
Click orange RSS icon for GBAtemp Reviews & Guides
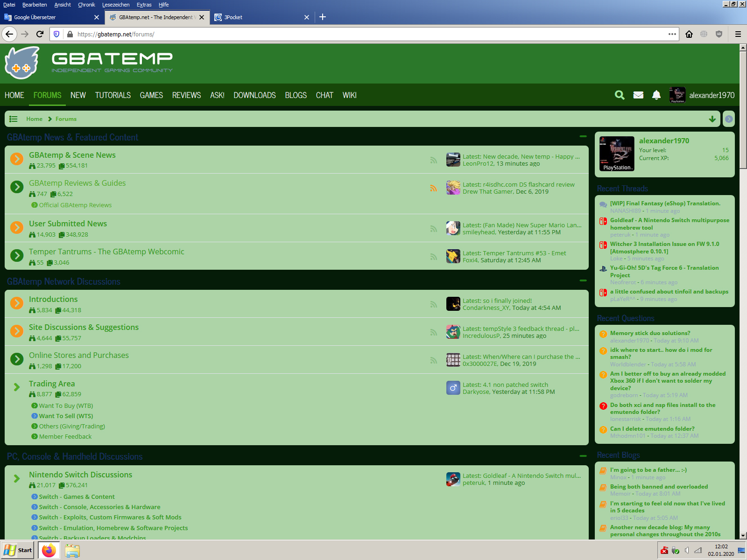pyautogui.click(x=434, y=188)
